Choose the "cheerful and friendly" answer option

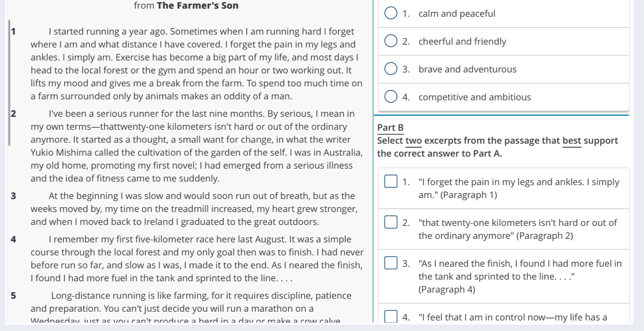coord(391,41)
